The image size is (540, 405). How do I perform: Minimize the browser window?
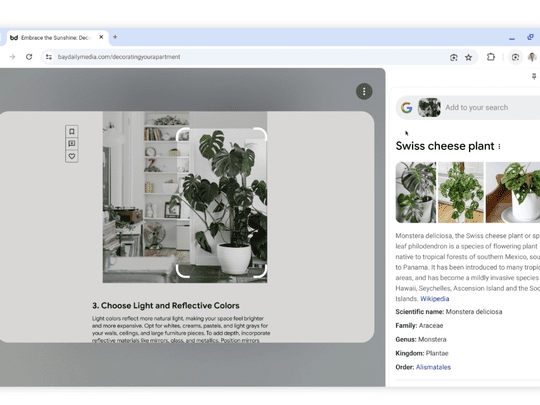click(x=512, y=38)
